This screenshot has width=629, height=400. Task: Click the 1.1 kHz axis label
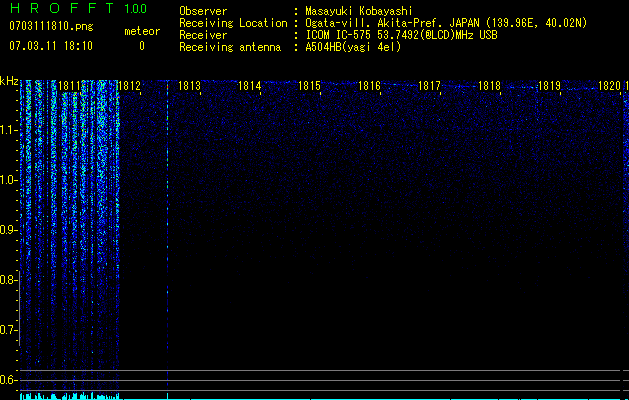click(x=8, y=130)
